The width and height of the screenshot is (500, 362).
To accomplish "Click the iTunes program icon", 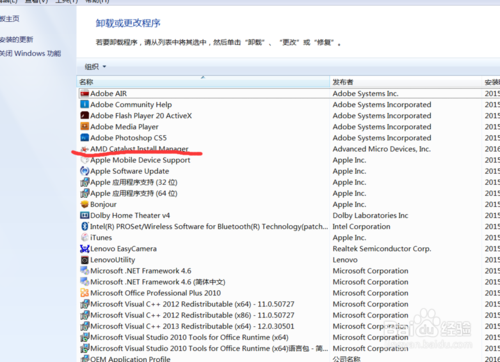I will click(x=85, y=238).
